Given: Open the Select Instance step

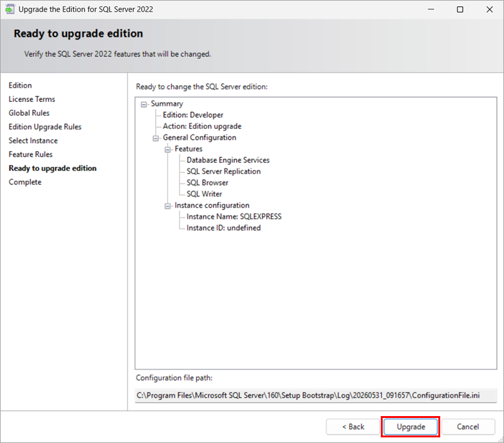Looking at the screenshot, I should (x=33, y=141).
